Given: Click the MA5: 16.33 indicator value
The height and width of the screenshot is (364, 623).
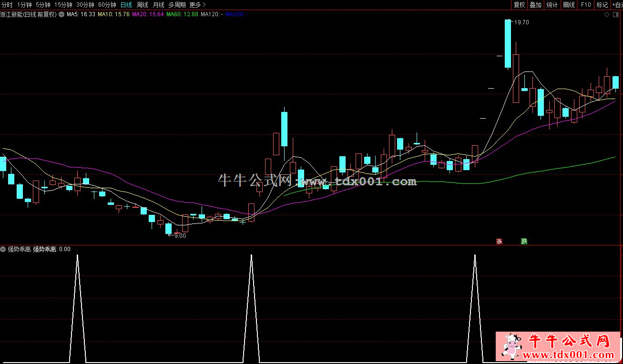Looking at the screenshot, I should (x=81, y=14).
